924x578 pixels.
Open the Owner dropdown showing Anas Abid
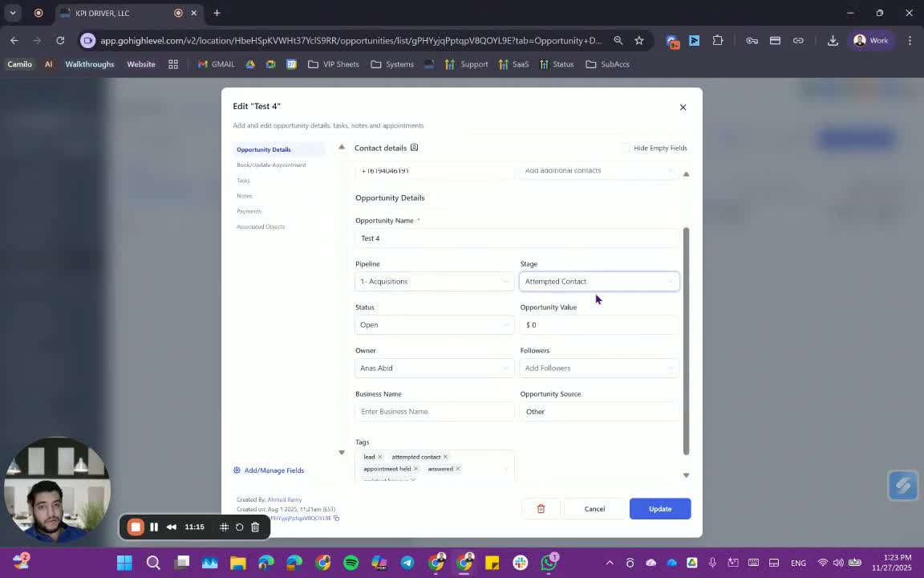[434, 368]
